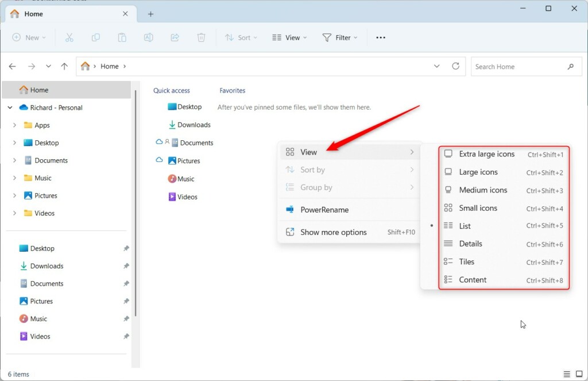The width and height of the screenshot is (588, 381).
Task: Open address bar history dropdown
Action: 436,66
